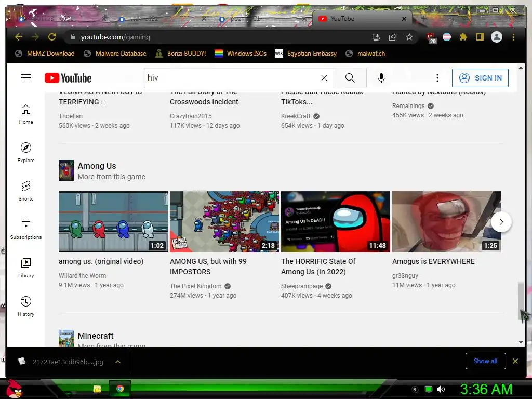Open the striped round extension icon

447,37
